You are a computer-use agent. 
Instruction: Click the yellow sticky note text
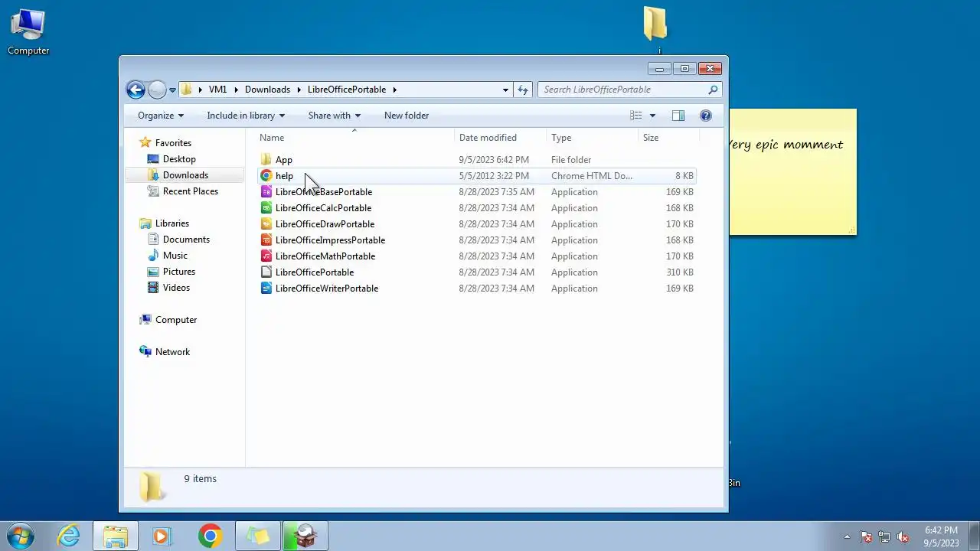tap(788, 145)
